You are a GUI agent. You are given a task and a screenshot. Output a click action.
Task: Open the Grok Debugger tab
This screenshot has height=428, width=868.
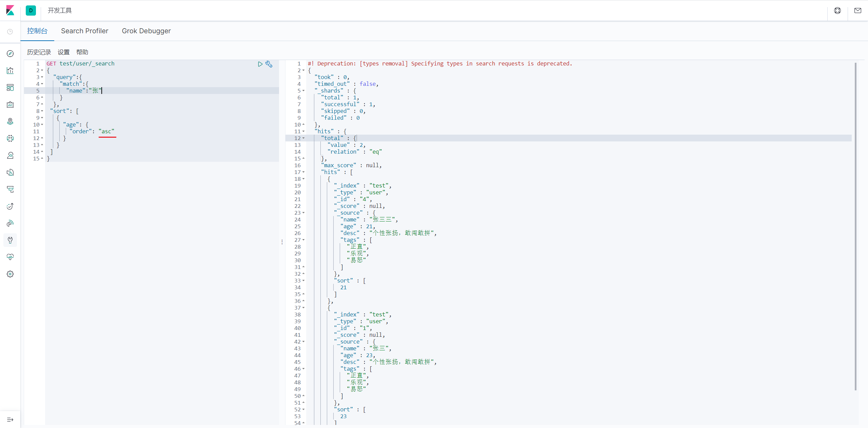(x=146, y=31)
